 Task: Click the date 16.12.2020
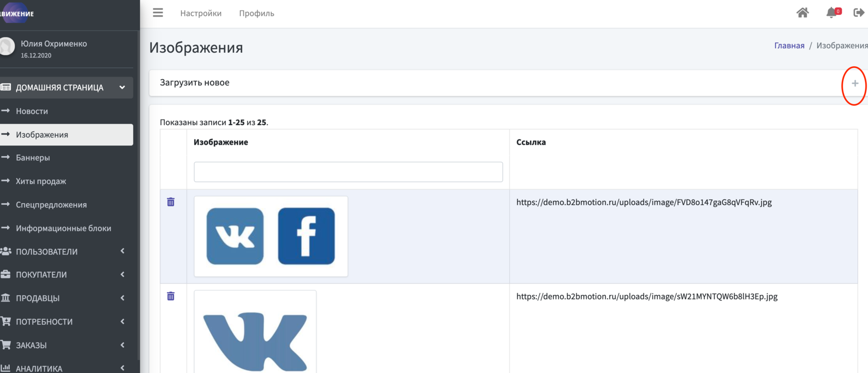(36, 55)
